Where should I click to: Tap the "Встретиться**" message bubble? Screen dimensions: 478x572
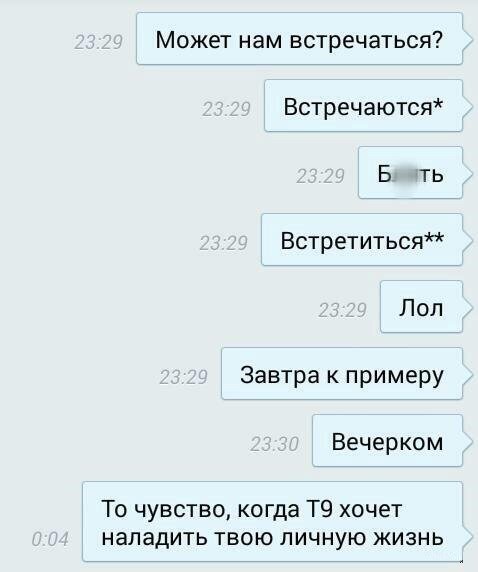pos(362,240)
